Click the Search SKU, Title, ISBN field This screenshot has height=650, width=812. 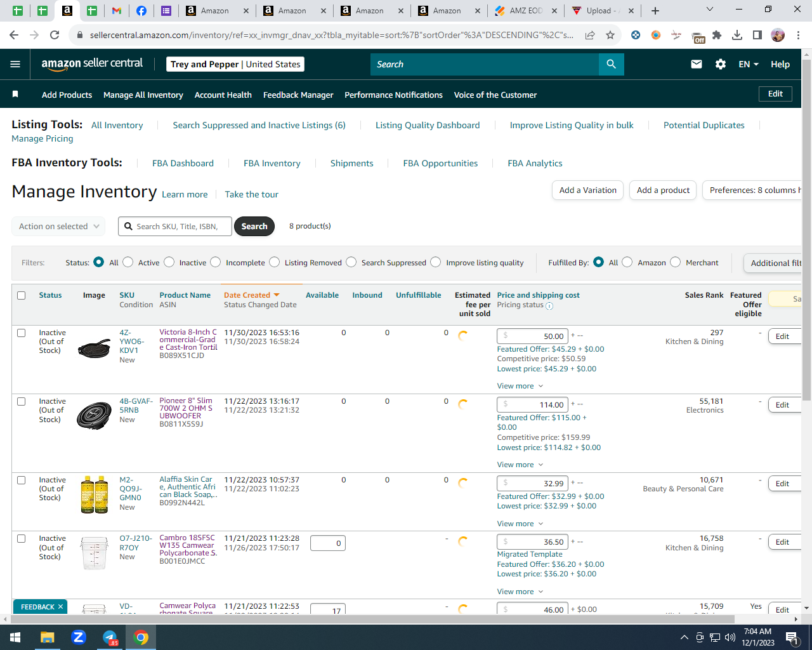(x=175, y=227)
